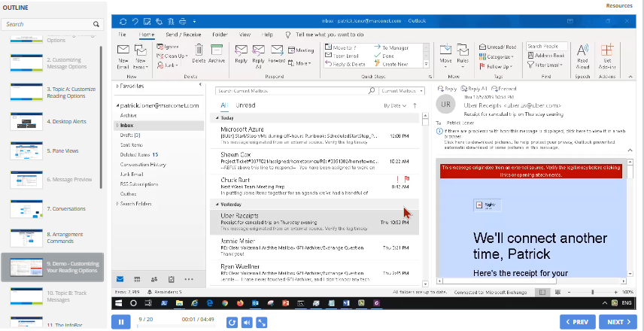Open the Tasks navigation icon
644x331 pixels.
(172, 279)
